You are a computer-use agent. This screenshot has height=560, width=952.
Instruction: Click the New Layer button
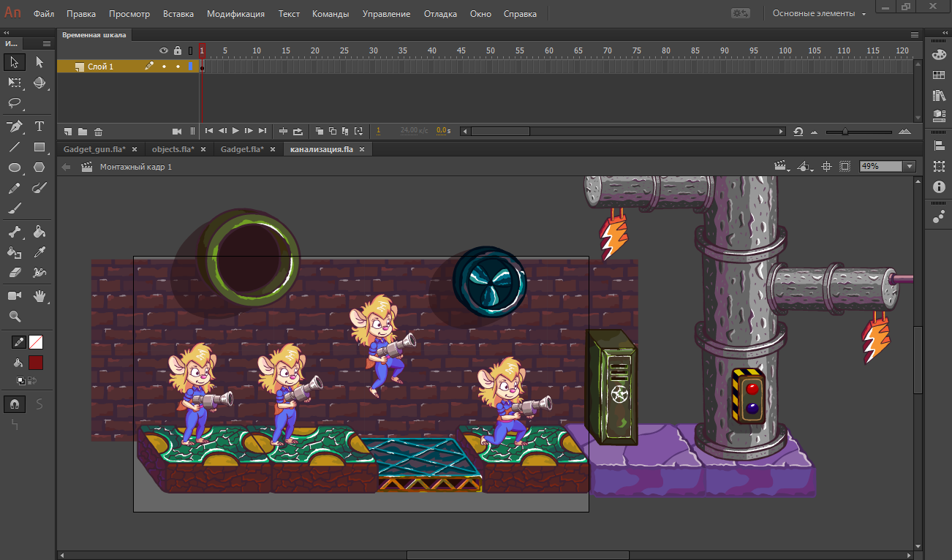68,132
